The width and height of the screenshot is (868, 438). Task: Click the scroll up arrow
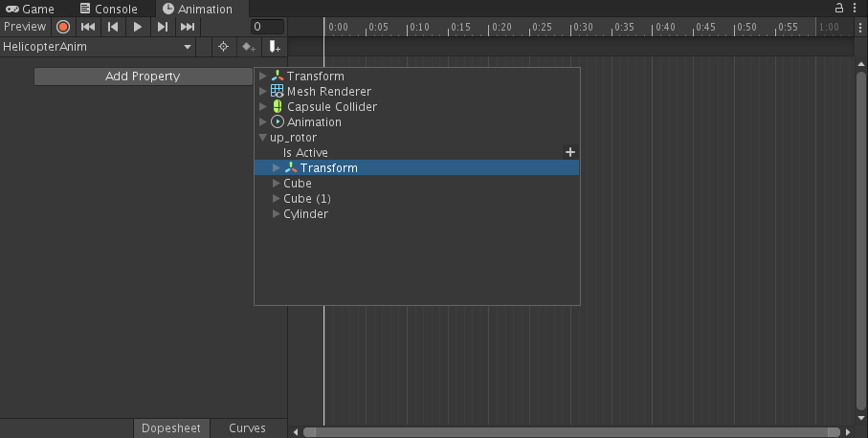[860, 64]
